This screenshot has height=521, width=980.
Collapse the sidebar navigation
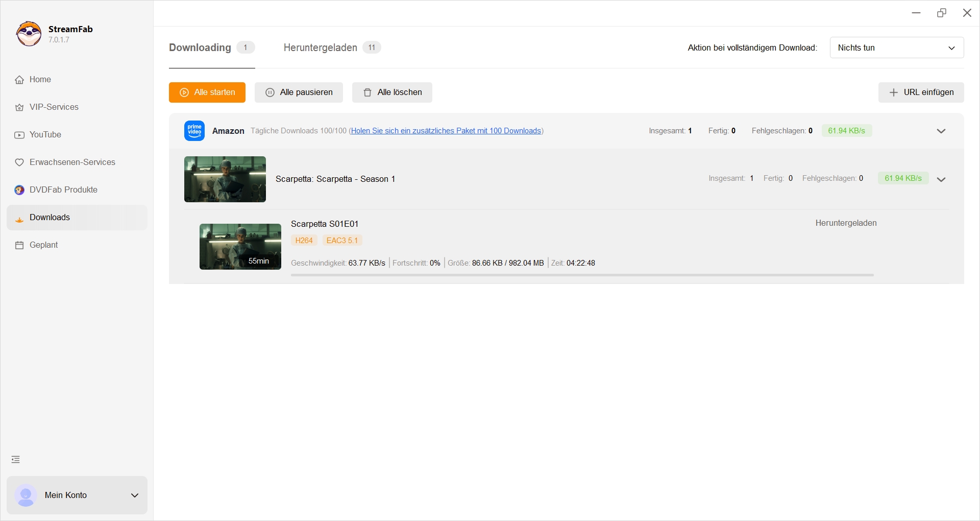pyautogui.click(x=15, y=459)
